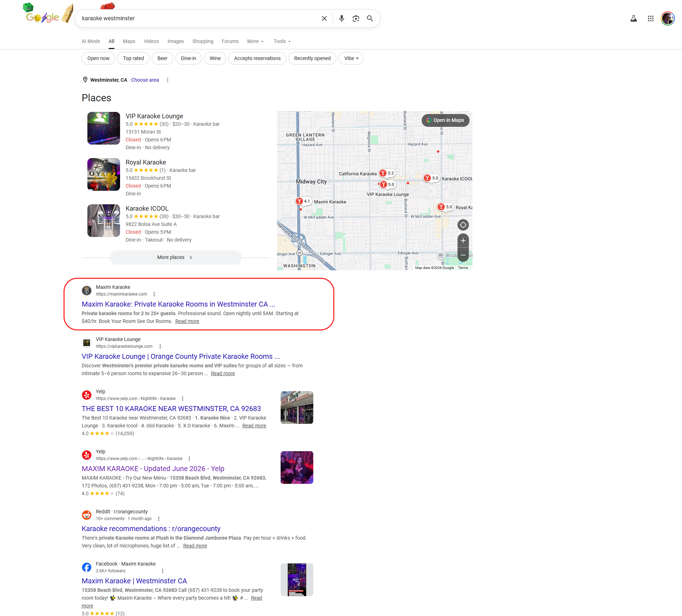Toggle the Accepts reservations filter chip
Viewport: 682px width, 616px height.
click(258, 58)
